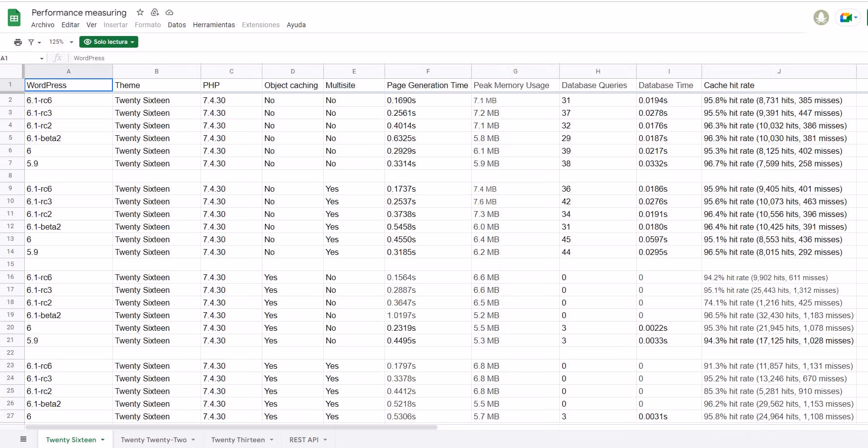Open the Google account avatar
This screenshot has height=448, width=868.
click(x=821, y=18)
